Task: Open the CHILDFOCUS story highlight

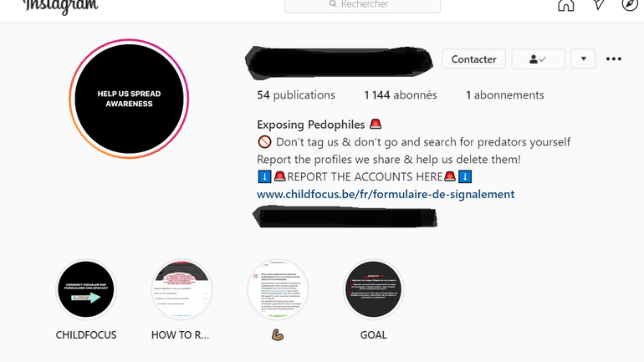Action: [x=86, y=290]
